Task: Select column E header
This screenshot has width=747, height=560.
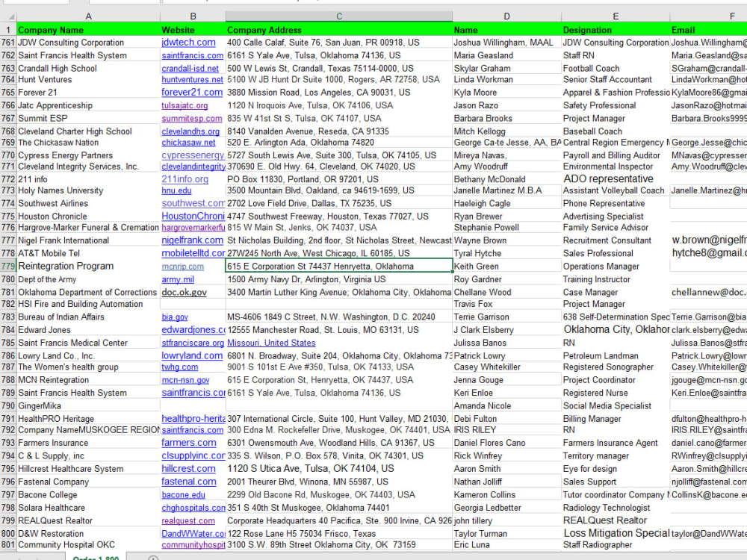Action: tap(616, 16)
